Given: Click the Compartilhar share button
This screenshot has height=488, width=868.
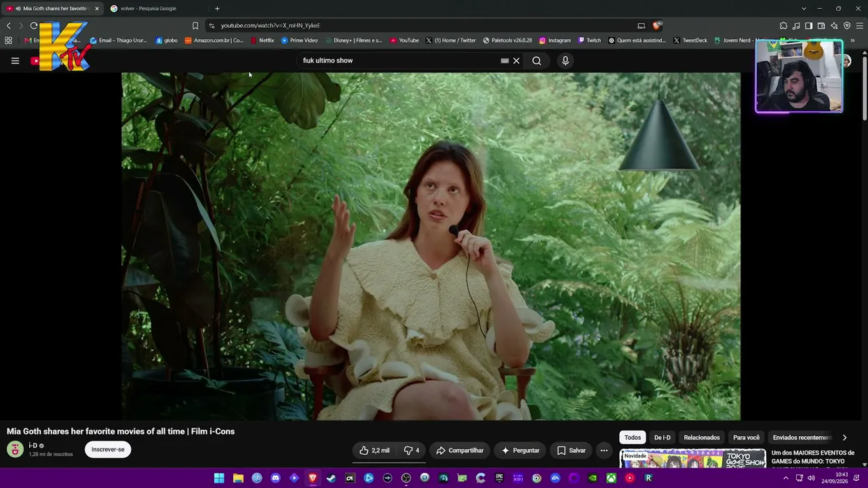Looking at the screenshot, I should click(460, 450).
